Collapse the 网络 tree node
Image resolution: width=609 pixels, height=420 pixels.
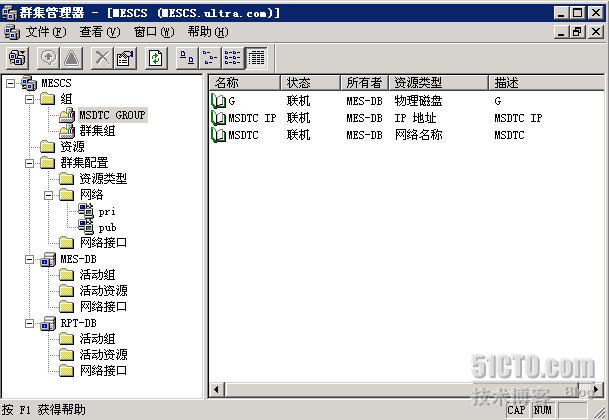click(49, 195)
